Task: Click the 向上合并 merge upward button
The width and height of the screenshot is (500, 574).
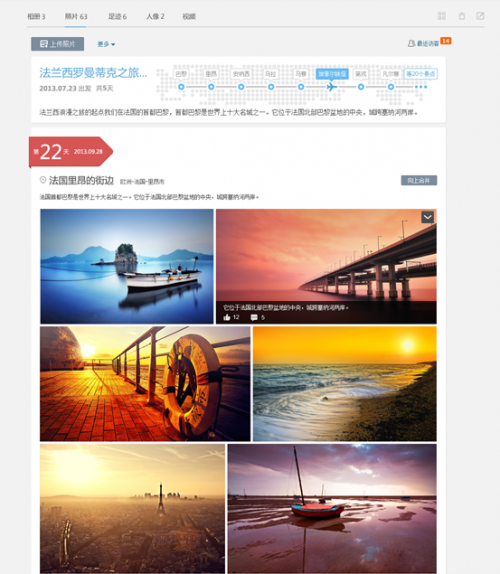Action: tap(419, 180)
